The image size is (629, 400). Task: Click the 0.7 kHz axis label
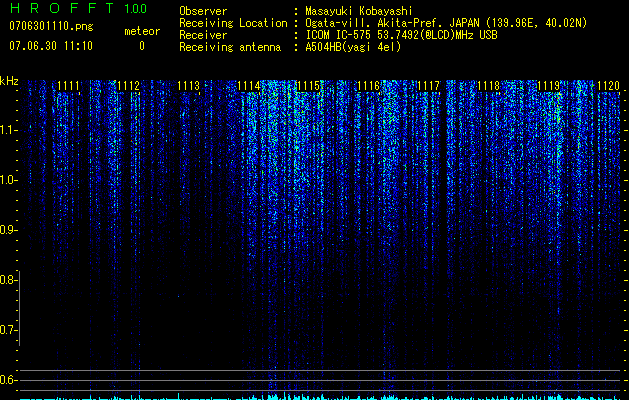7,330
